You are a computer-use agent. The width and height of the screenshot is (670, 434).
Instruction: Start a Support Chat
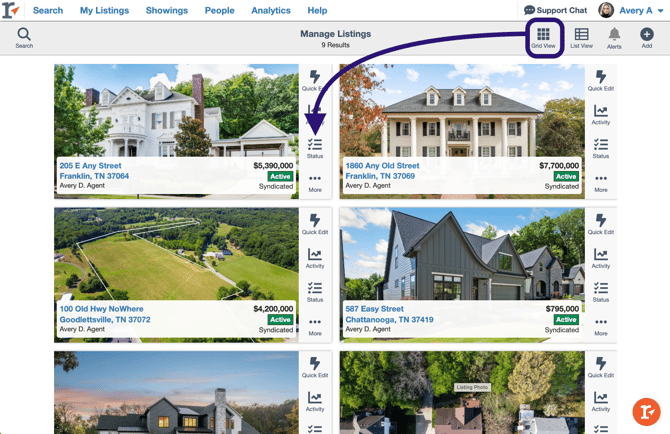point(555,10)
